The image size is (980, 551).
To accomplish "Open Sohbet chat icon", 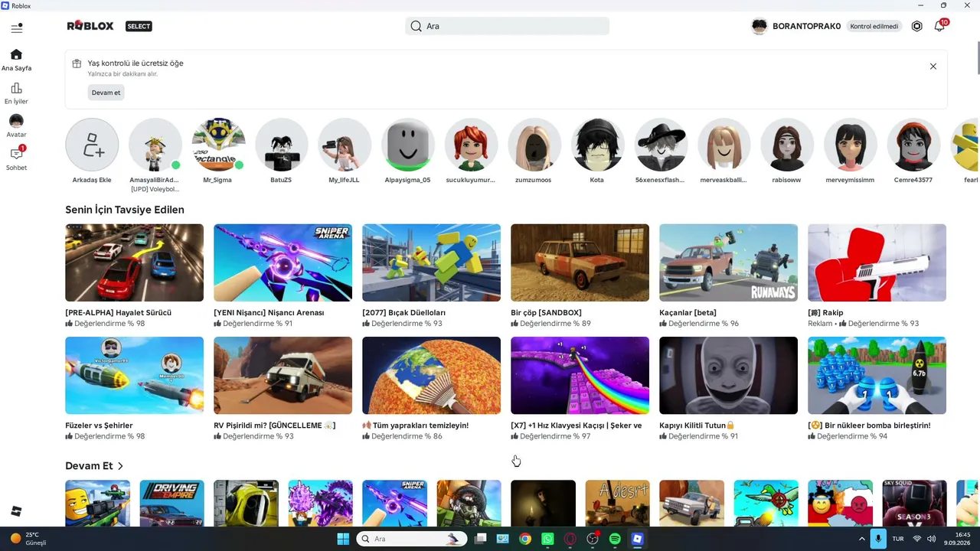I will coord(16,154).
